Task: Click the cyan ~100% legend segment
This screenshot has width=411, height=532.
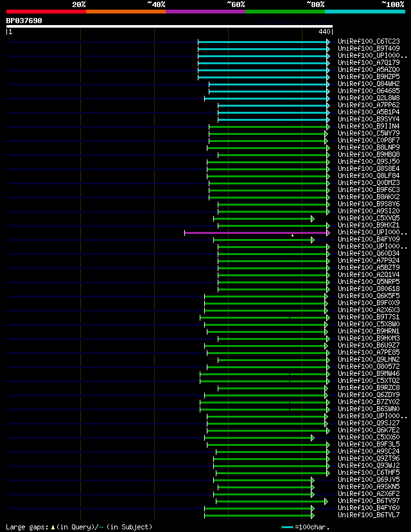Action: point(365,12)
